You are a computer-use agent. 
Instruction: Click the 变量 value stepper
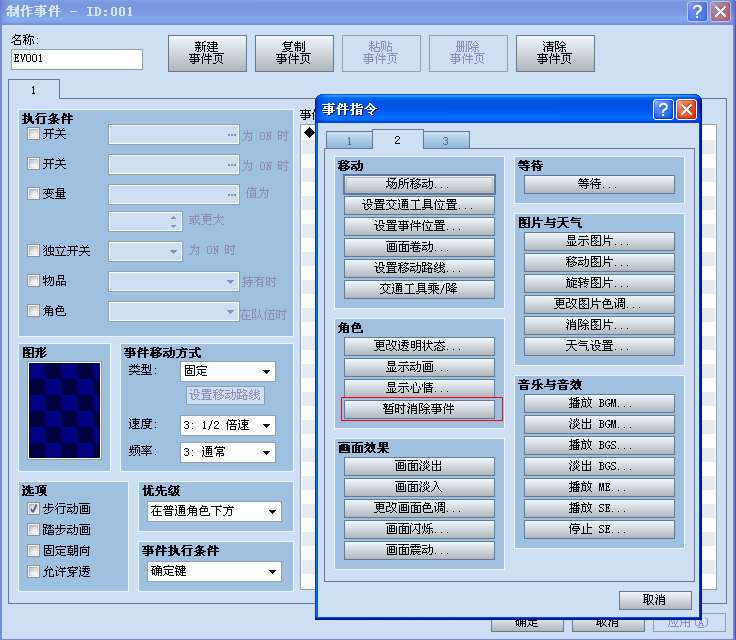(x=174, y=222)
